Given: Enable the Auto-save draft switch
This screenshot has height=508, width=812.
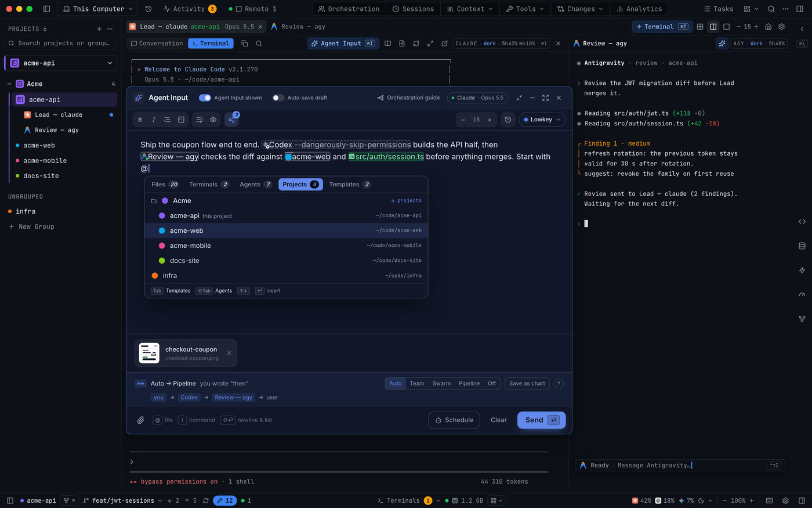Looking at the screenshot, I should click(278, 98).
